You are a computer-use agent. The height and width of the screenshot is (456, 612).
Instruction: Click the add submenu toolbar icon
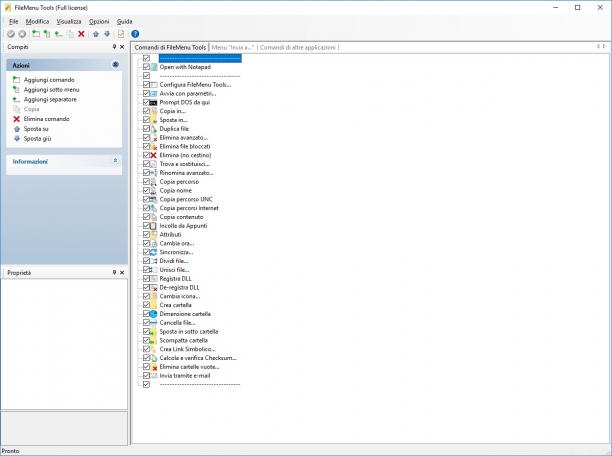47,34
